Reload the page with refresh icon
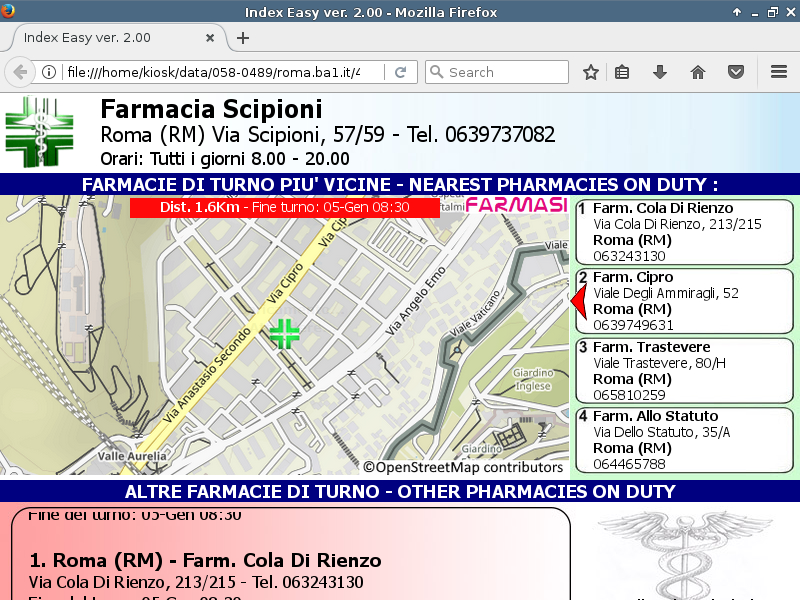 (x=400, y=72)
